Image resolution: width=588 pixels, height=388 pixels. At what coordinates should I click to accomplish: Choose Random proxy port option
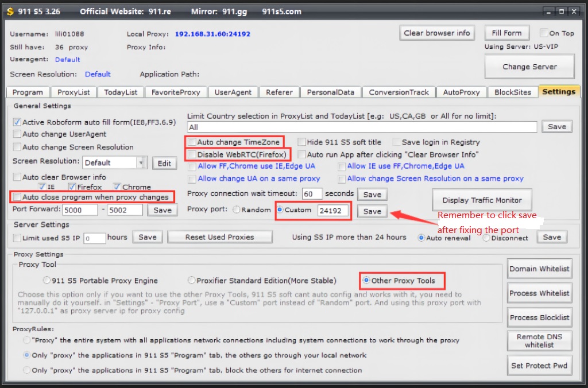(237, 210)
